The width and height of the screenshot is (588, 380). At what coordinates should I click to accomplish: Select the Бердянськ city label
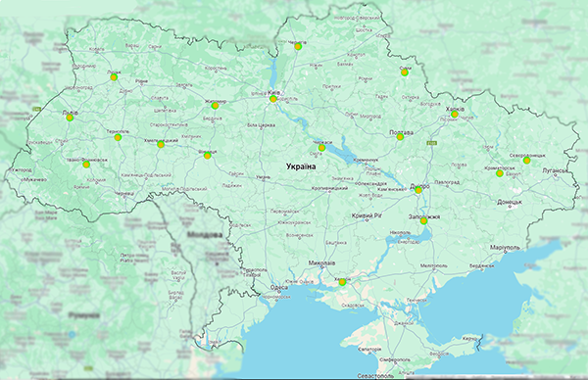tap(482, 265)
